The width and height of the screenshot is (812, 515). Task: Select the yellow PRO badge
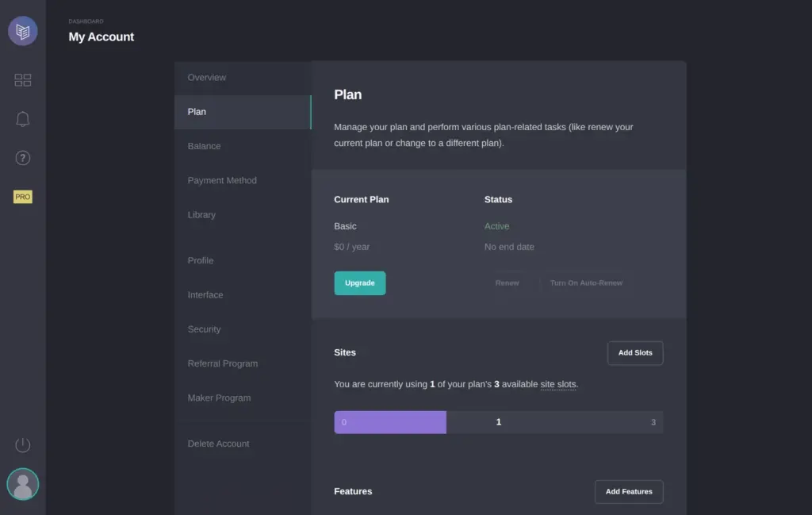point(23,197)
